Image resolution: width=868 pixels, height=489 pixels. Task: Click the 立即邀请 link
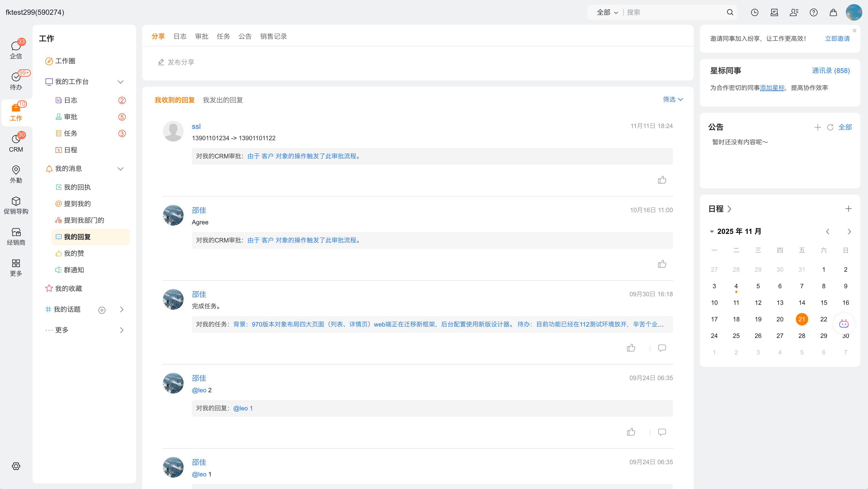[x=837, y=39]
